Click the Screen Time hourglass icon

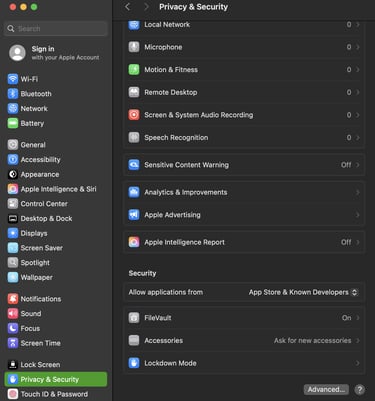pyautogui.click(x=13, y=343)
